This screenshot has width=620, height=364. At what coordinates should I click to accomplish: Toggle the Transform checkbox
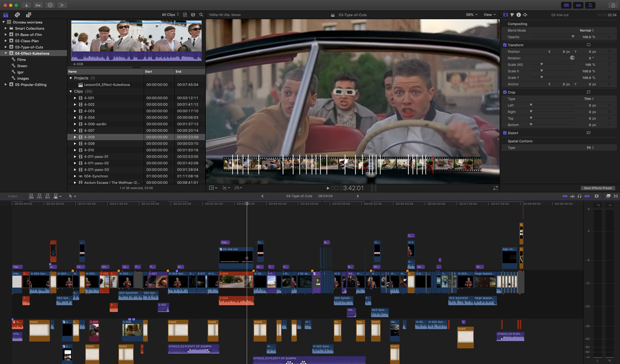[505, 45]
